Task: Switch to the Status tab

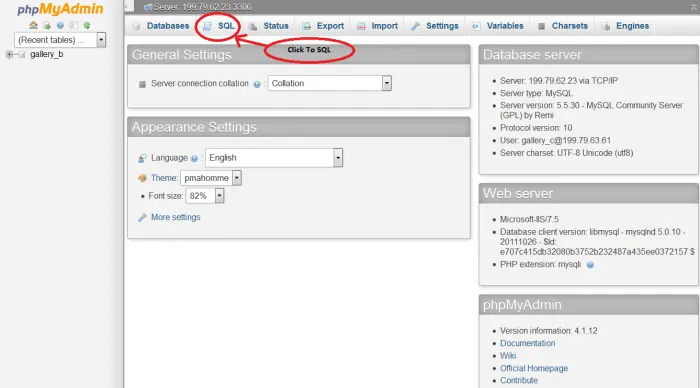Action: pos(269,26)
